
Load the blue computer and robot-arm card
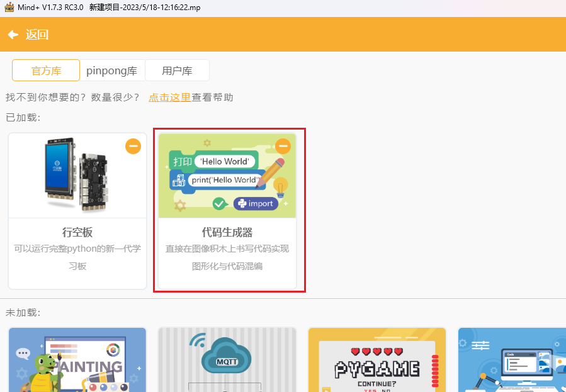click(x=512, y=360)
